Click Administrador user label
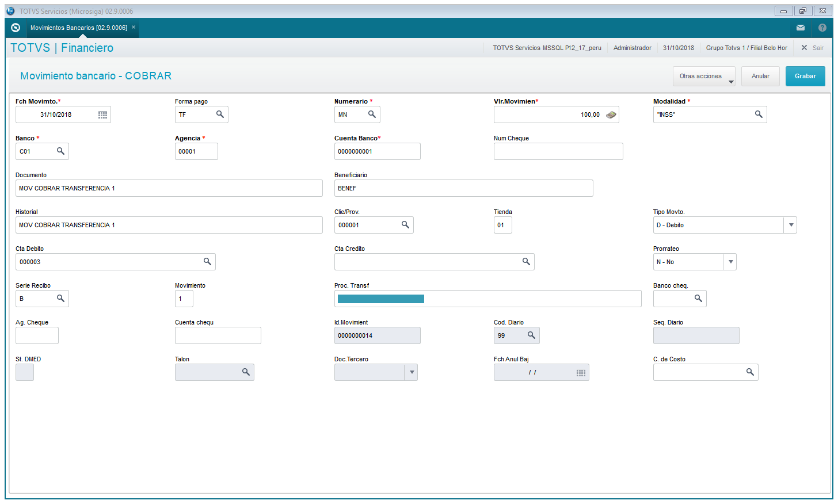 pyautogui.click(x=632, y=48)
